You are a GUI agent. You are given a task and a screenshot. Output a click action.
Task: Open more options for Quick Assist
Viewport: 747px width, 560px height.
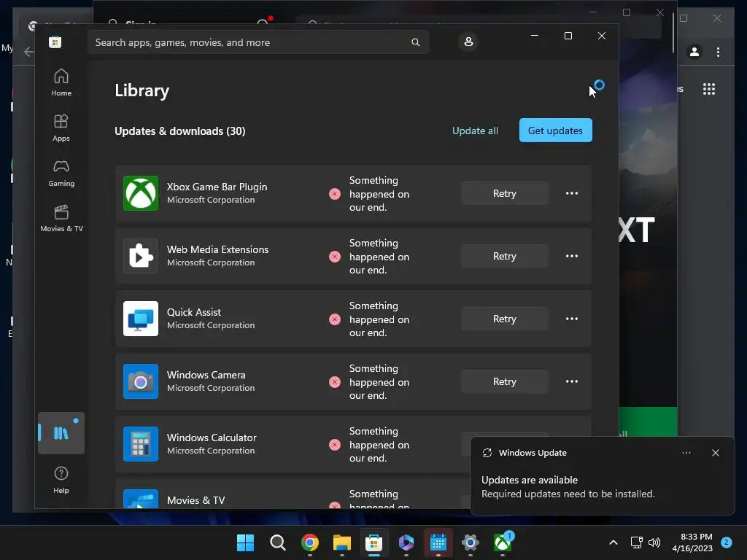pyautogui.click(x=572, y=319)
